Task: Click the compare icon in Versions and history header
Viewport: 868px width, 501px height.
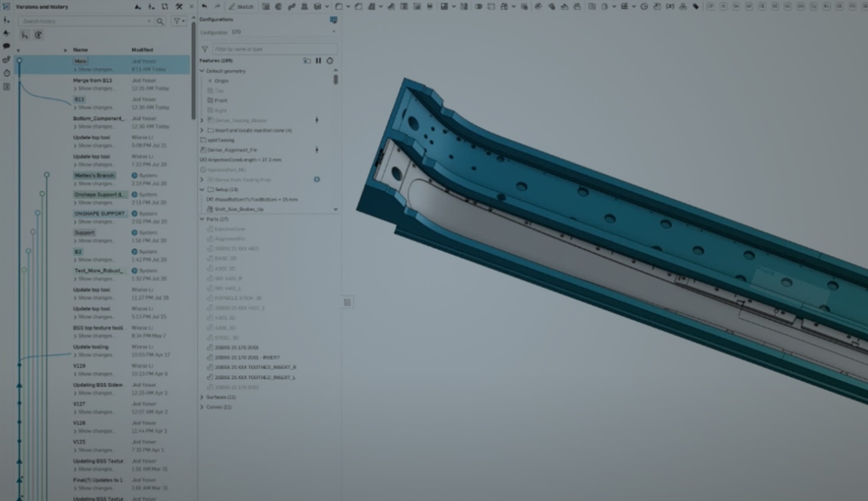Action: click(165, 6)
